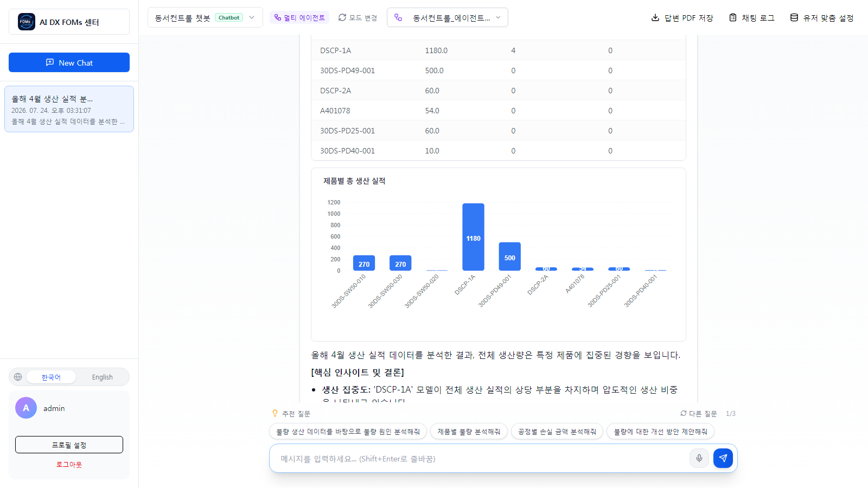868x488 pixels.
Task: Click the DSCP-2A axis label in chart
Action: click(538, 285)
